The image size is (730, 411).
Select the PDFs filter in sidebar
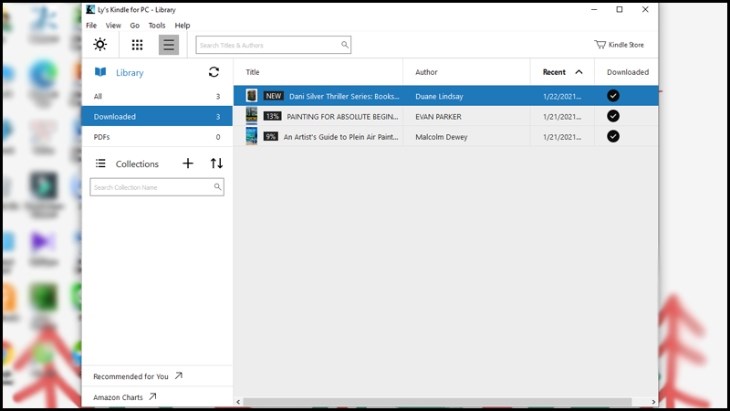pyautogui.click(x=102, y=137)
